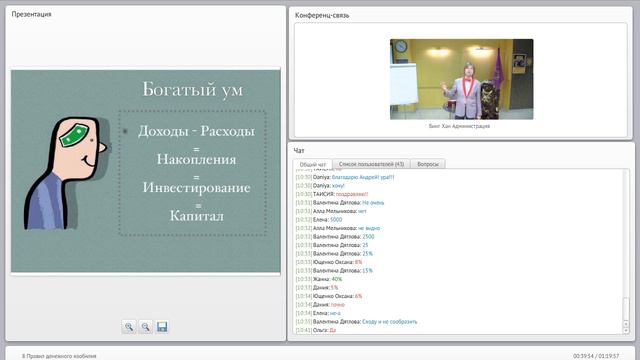Viewport: 640px width, 360px height.
Task: Select the message 'Валентина Дятлова: 2500'
Action: [335, 236]
